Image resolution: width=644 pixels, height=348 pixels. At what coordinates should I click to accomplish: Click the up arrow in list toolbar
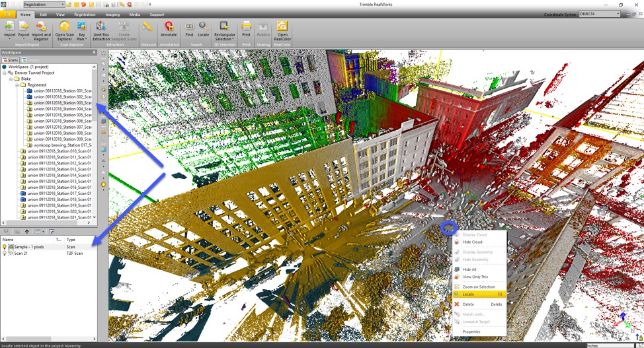[27, 232]
